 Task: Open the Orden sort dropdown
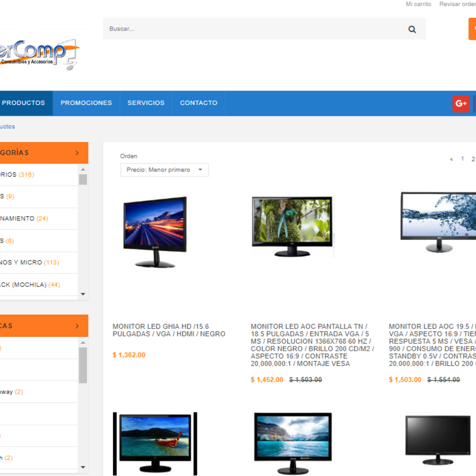pos(164,170)
